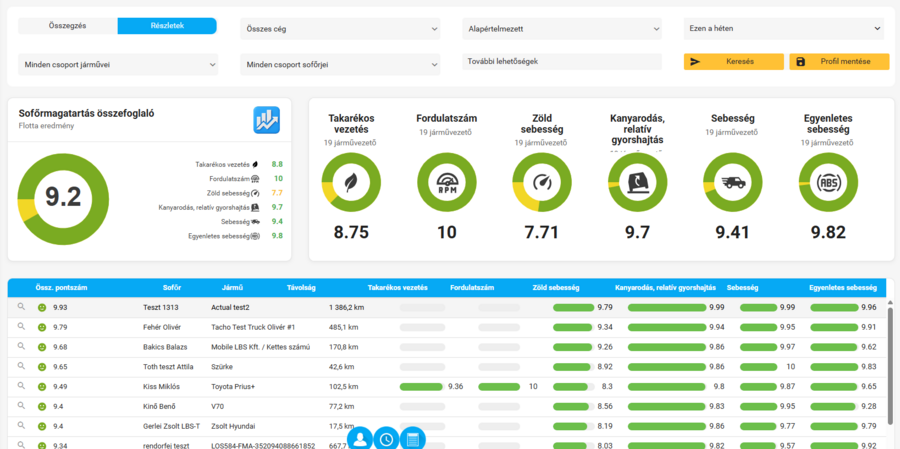
Task: Open the fleet result chart icon
Action: click(x=267, y=120)
